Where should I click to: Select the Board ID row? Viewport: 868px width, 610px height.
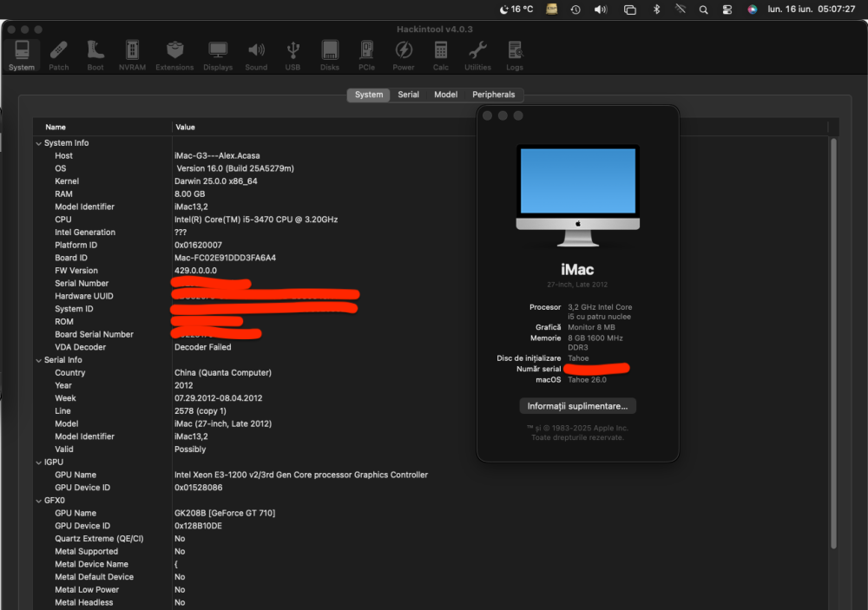tap(431, 258)
